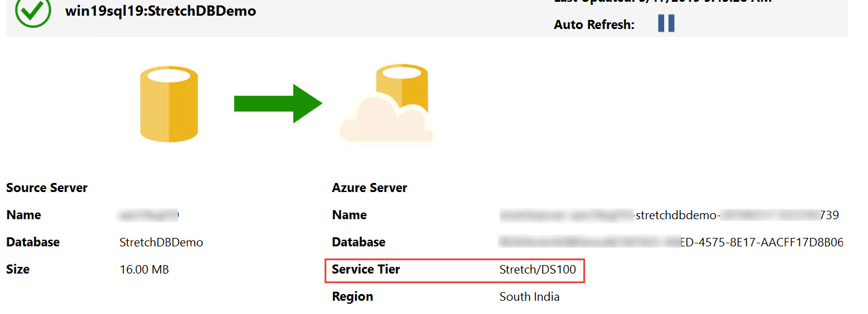868x314 pixels.
Task: Pause auto refresh using the pause icon
Action: tap(666, 24)
